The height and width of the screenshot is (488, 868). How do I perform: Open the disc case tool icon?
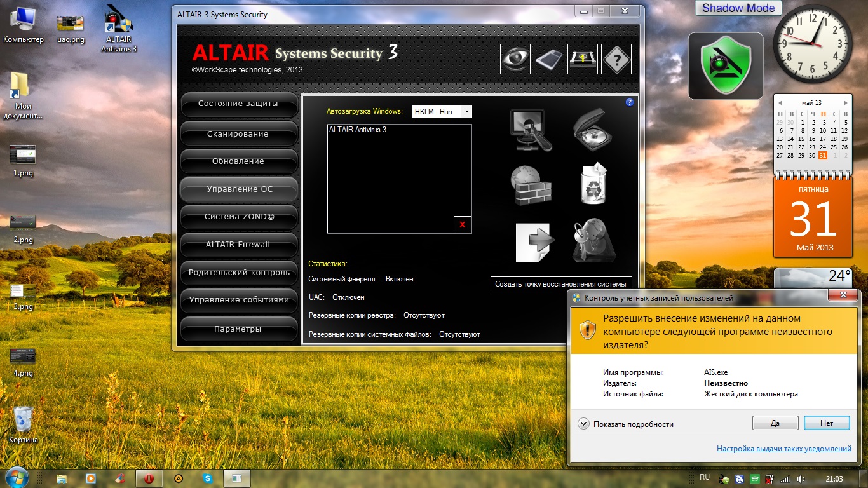593,130
